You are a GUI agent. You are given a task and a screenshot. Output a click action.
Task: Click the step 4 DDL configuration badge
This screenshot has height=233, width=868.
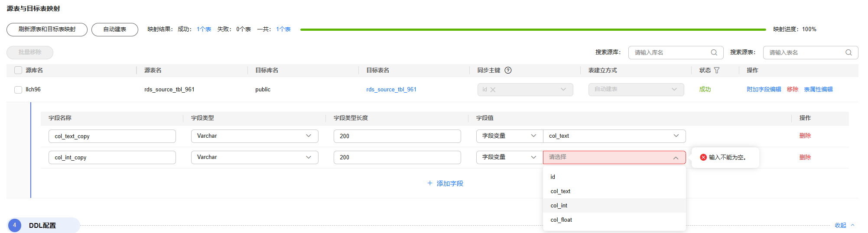click(x=15, y=225)
